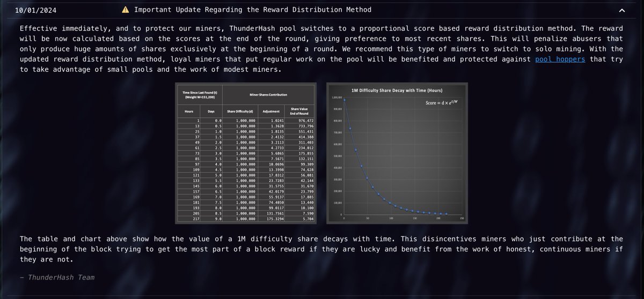Click the share value cell 132,151

pos(306,159)
